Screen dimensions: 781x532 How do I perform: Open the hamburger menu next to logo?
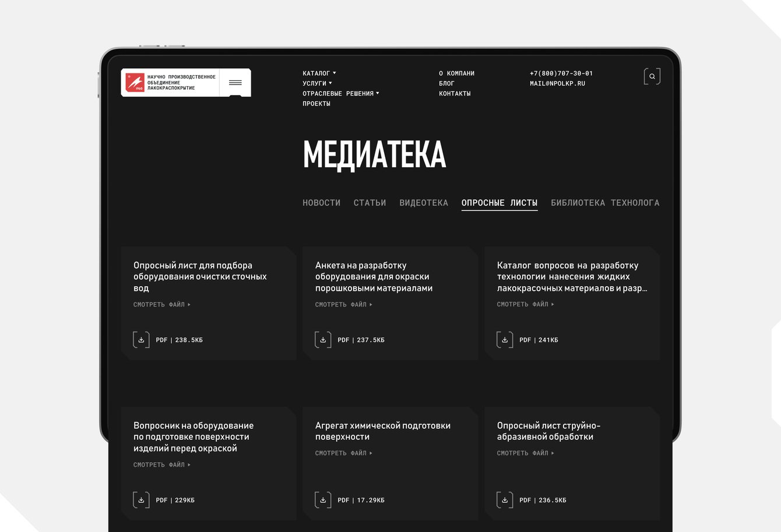[x=235, y=83]
